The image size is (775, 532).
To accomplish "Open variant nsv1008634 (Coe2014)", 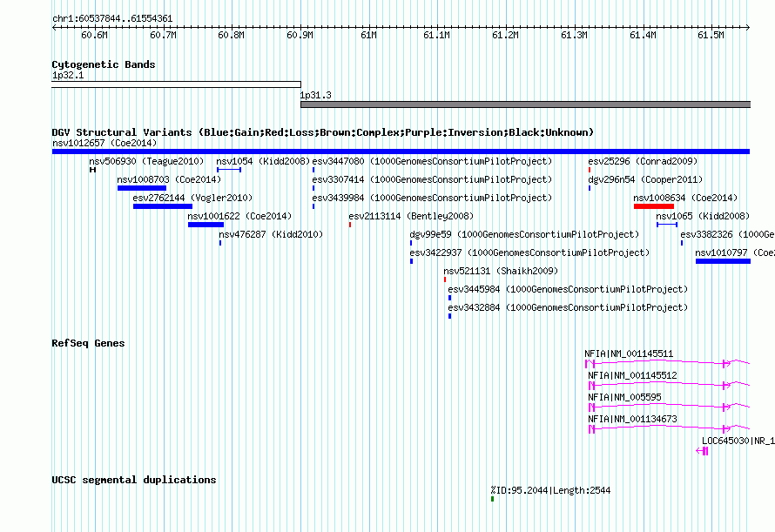I will tap(685, 198).
